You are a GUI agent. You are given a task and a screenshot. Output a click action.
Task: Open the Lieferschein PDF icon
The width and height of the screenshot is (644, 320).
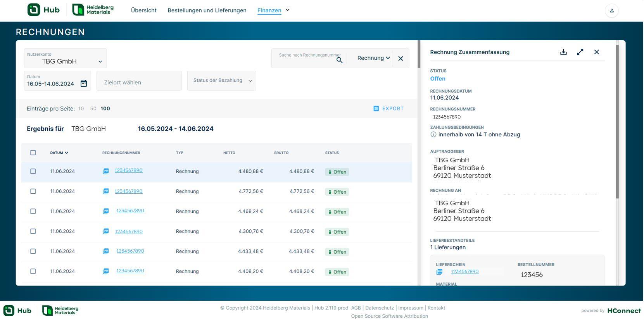click(439, 272)
